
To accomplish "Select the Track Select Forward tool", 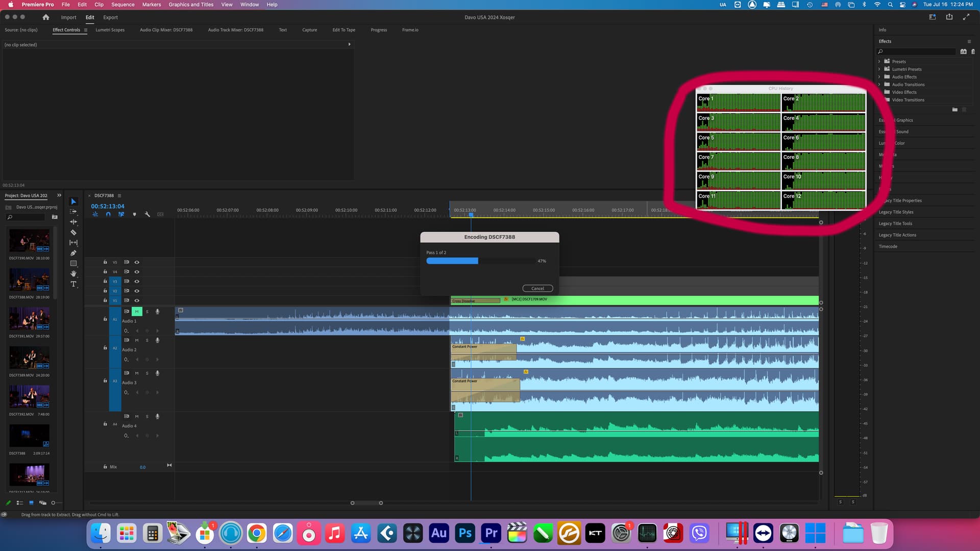I will [73, 212].
